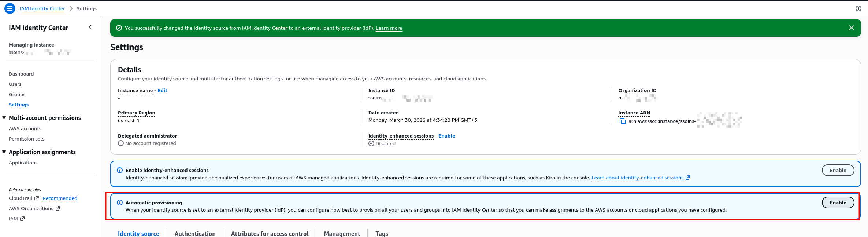868x237 pixels.
Task: Click Learn more in success banner
Action: coord(389,28)
